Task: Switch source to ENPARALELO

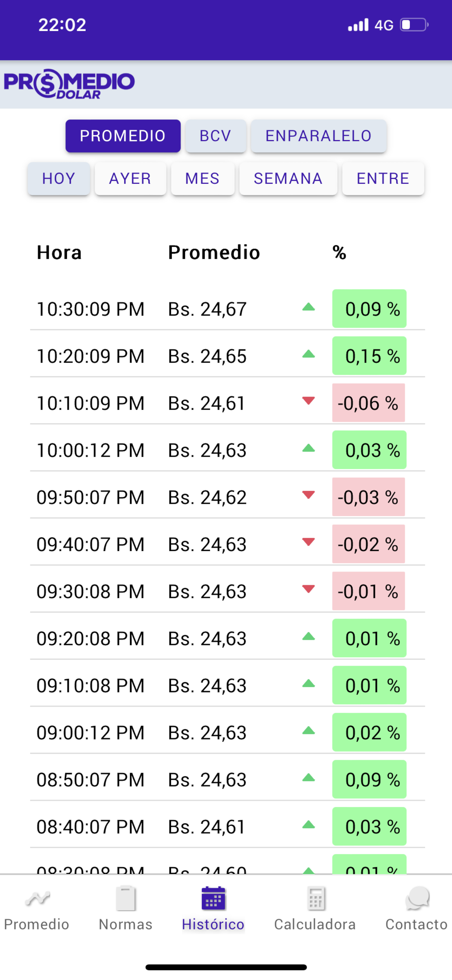Action: (319, 136)
